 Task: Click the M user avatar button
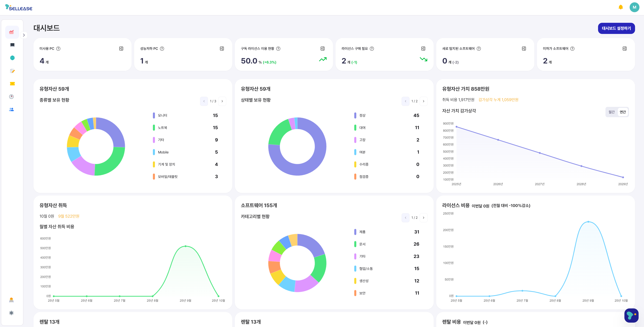pos(634,7)
